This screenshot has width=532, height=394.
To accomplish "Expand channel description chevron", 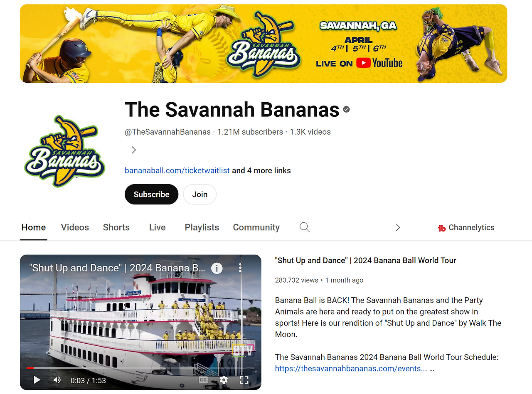I will 133,150.
